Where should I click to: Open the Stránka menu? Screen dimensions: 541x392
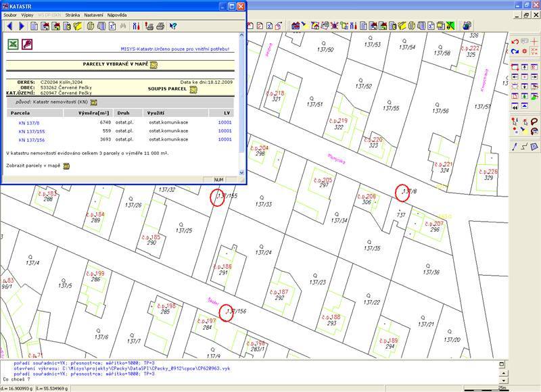pyautogui.click(x=72, y=15)
